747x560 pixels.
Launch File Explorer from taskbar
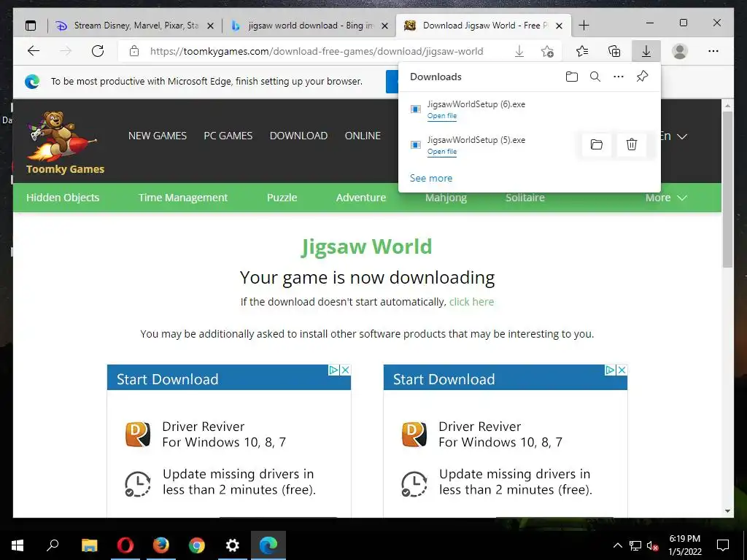click(x=89, y=545)
